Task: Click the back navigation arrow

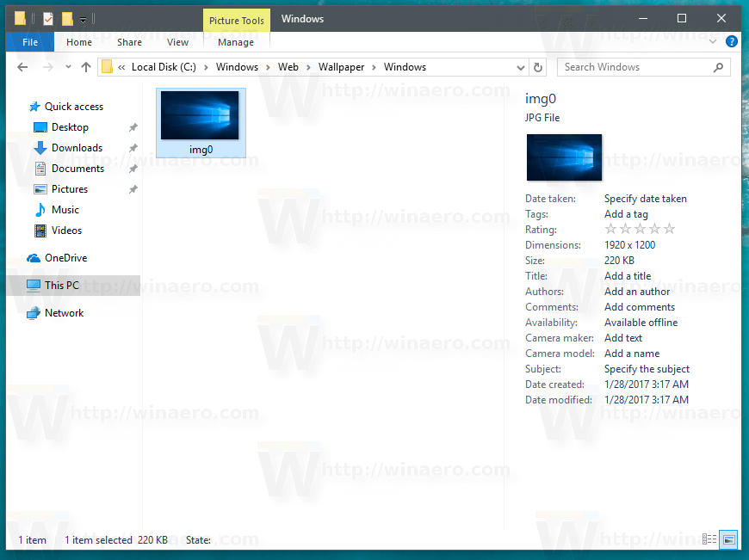Action: 22,67
